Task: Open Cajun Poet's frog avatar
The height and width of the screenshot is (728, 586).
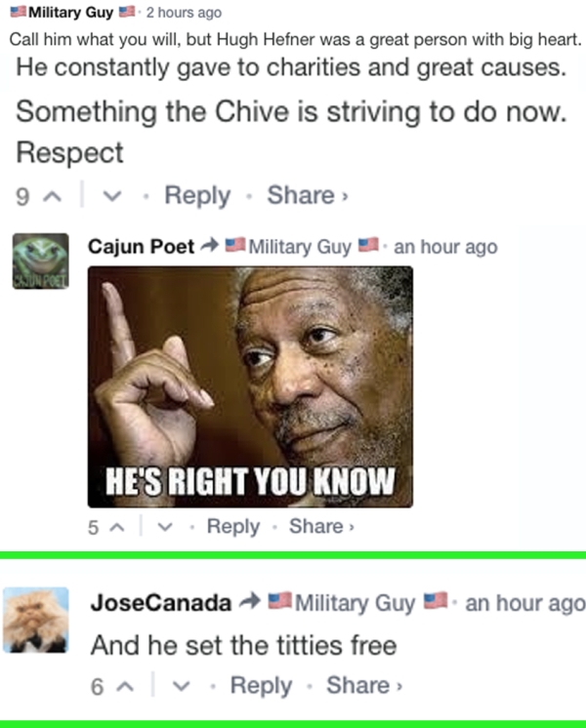Action: click(40, 261)
